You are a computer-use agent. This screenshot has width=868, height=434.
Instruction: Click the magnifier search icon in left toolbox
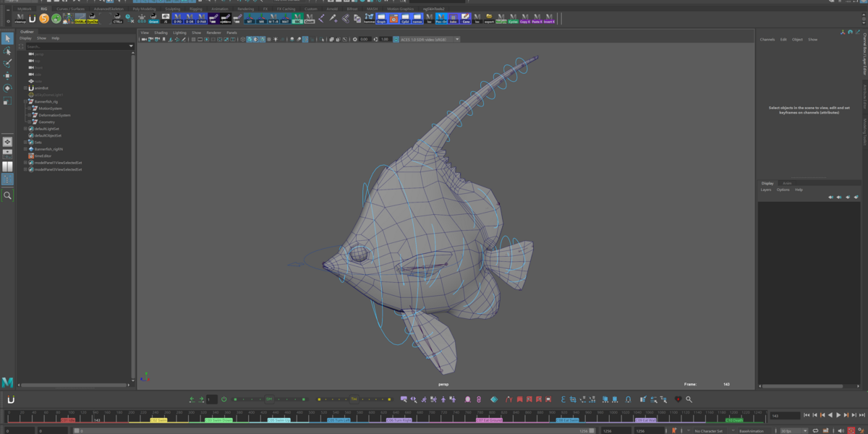tap(7, 195)
